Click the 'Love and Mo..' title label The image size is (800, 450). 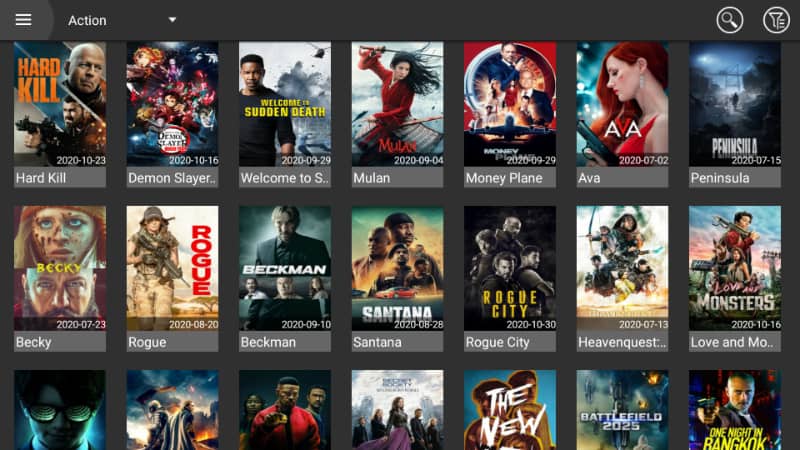[735, 342]
